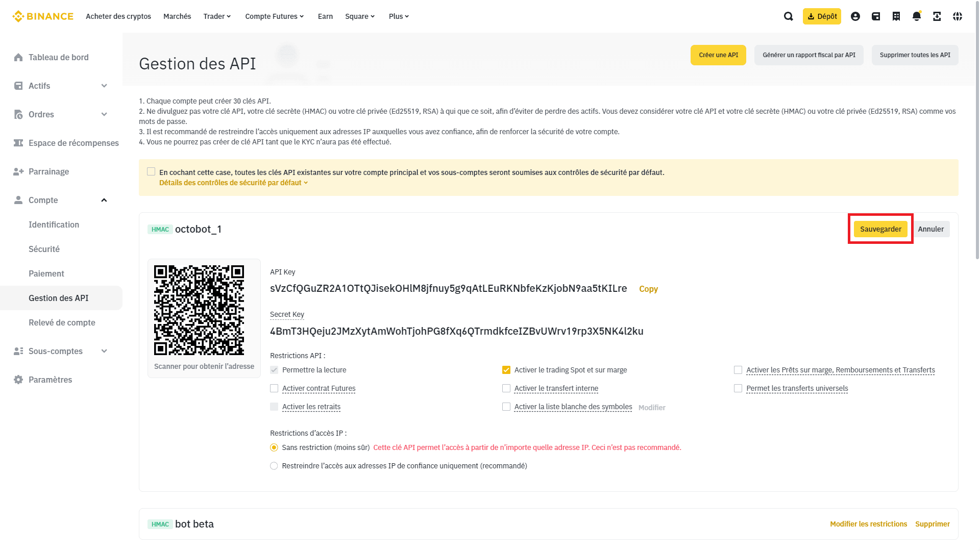The height and width of the screenshot is (551, 980).
Task: Open the Plus dropdown menu
Action: point(399,16)
